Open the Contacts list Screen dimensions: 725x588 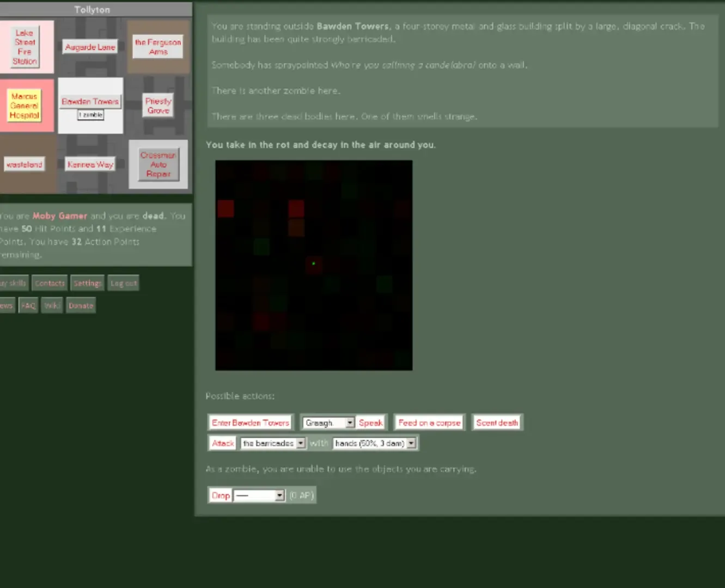pos(49,283)
